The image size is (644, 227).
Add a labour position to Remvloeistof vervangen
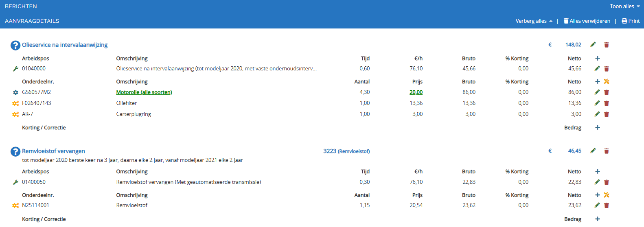(x=598, y=172)
